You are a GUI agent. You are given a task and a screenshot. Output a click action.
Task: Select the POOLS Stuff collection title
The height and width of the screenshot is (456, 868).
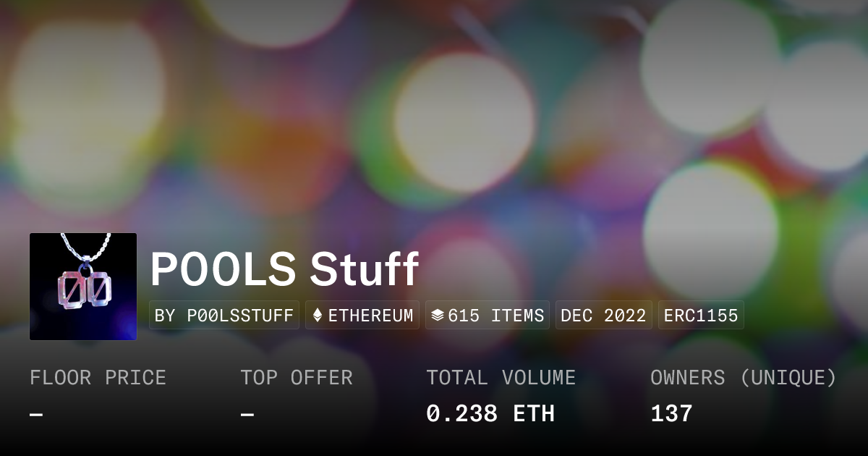[284, 269]
